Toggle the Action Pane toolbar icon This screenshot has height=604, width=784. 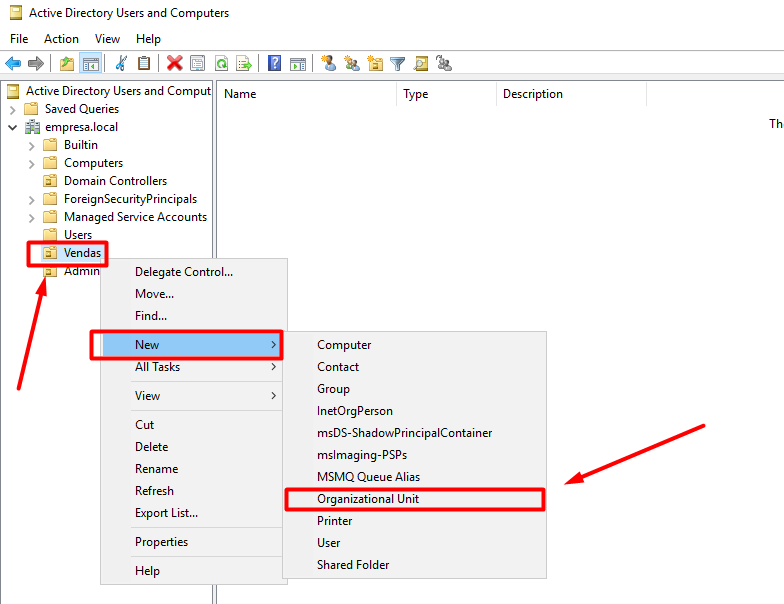pos(298,64)
